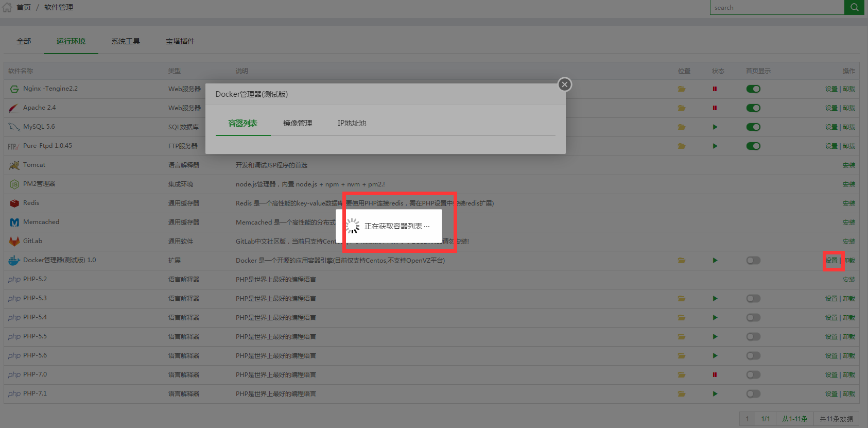Toggle homepage display for Pure-Ftpd
Viewport: 868px width, 428px height.
pyautogui.click(x=753, y=146)
